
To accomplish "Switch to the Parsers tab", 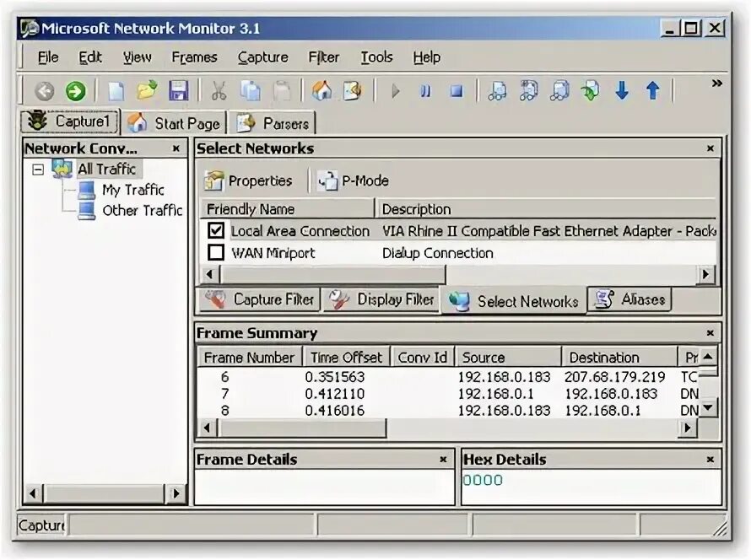I will [x=273, y=124].
